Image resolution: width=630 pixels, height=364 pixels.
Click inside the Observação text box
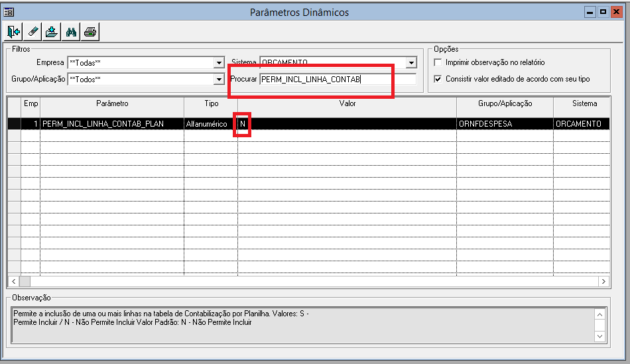303,326
